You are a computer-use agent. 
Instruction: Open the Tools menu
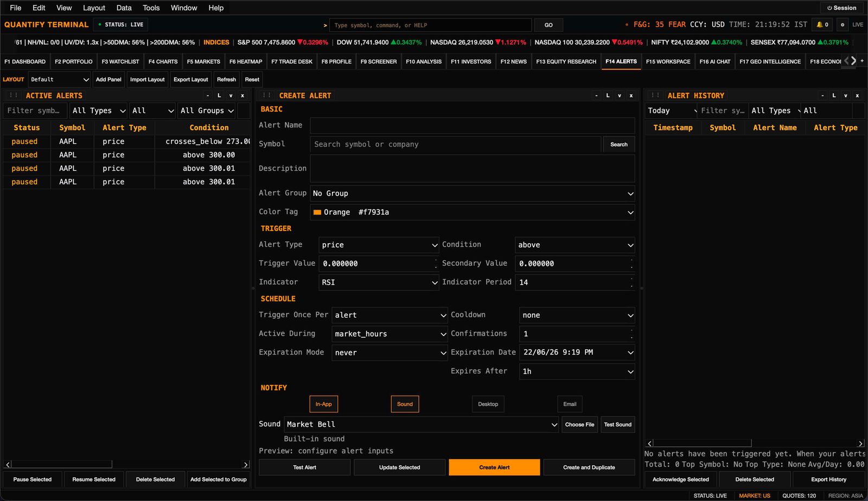click(x=151, y=8)
